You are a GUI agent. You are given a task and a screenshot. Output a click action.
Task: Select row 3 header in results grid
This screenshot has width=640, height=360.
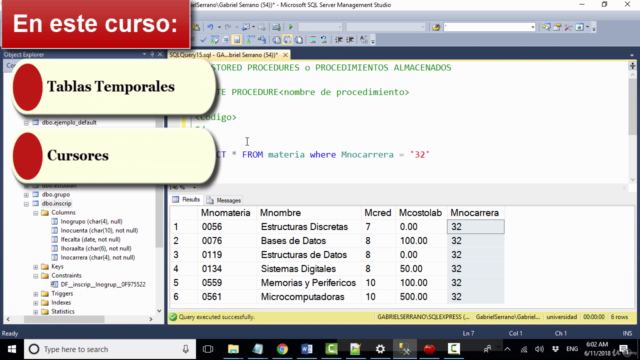(176, 255)
